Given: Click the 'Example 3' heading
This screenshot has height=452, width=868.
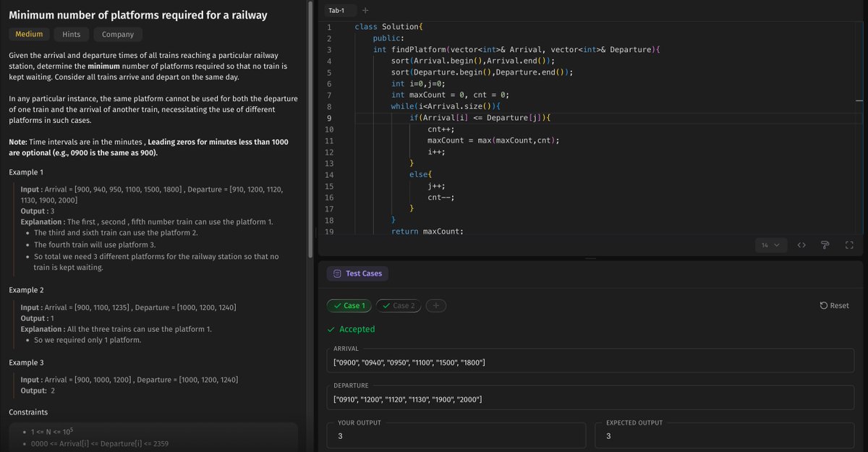Looking at the screenshot, I should tap(26, 362).
